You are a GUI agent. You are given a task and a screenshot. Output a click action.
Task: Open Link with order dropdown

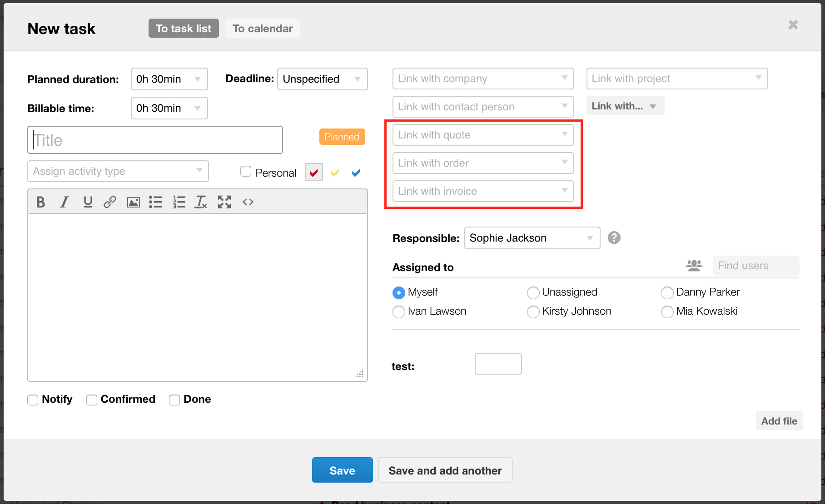pyautogui.click(x=483, y=163)
